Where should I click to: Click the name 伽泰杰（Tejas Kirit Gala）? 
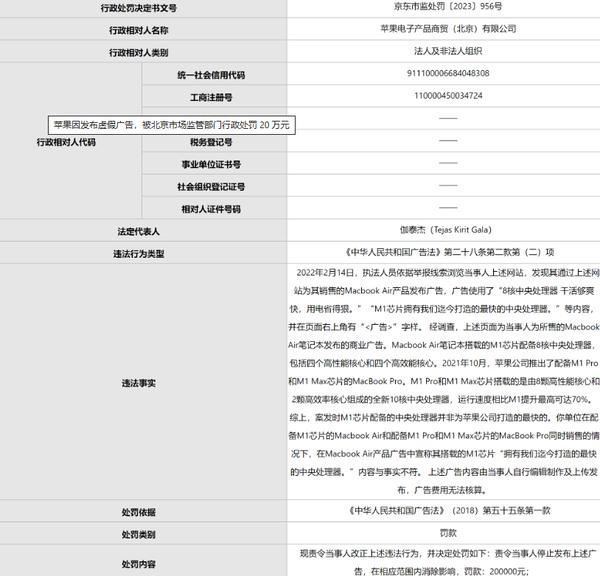pos(446,230)
